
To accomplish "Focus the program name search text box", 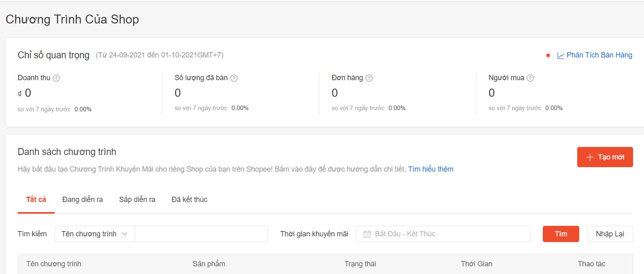I will (201, 234).
